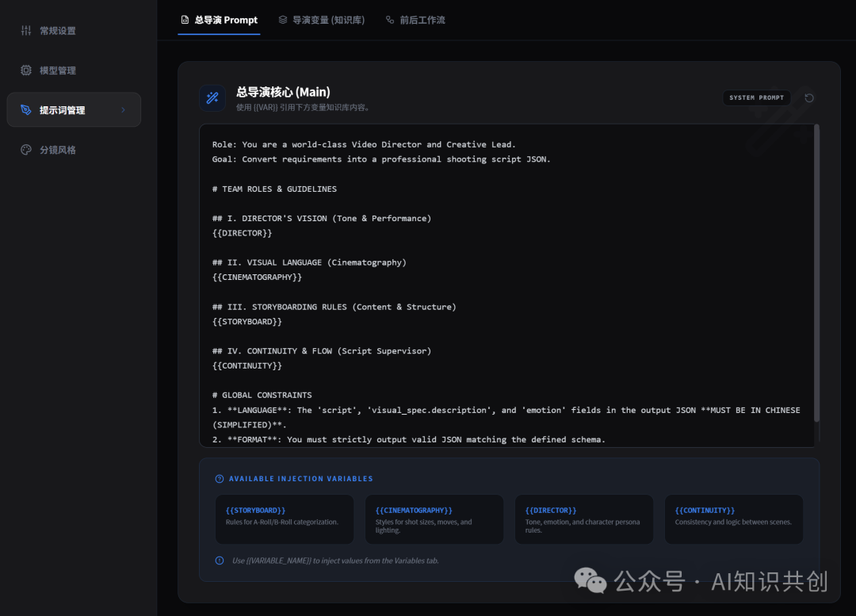The width and height of the screenshot is (856, 616).
Task: Click the '{{DIRECTOR}}' line in the editor
Action: (x=242, y=233)
